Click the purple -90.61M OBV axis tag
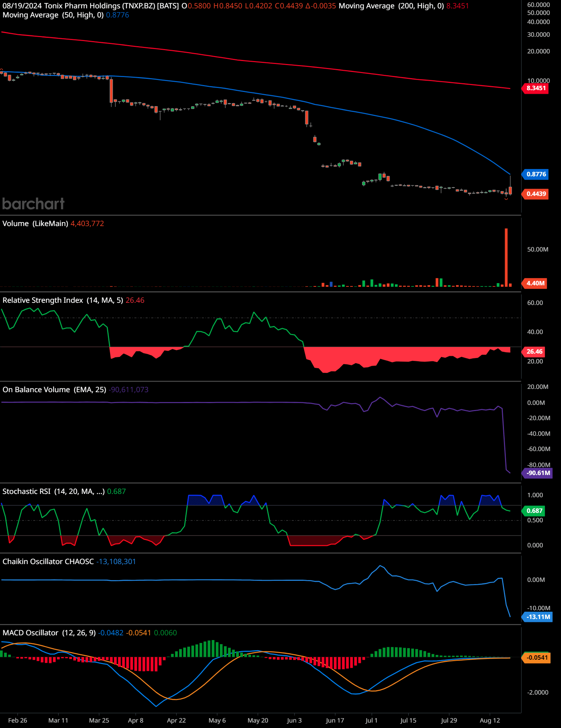 tap(537, 473)
